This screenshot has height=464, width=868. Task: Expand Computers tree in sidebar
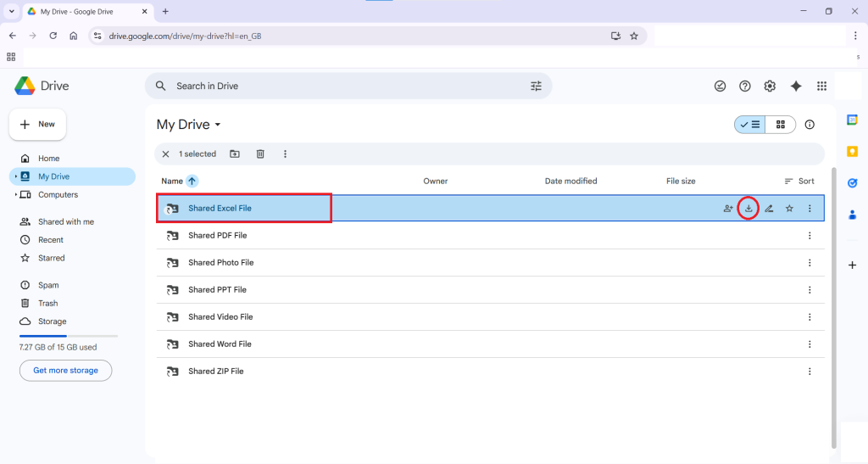[x=16, y=195]
